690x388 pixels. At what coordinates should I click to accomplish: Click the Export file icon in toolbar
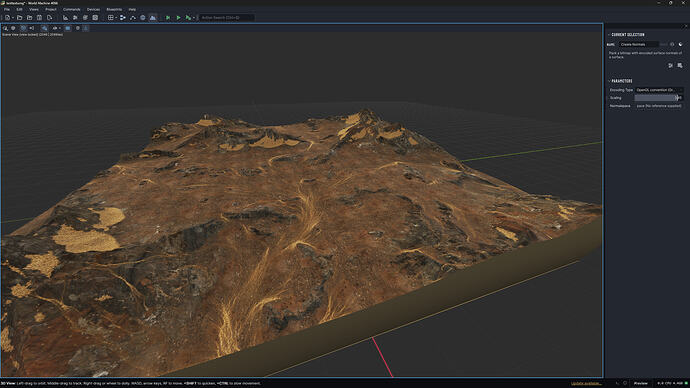(49, 18)
